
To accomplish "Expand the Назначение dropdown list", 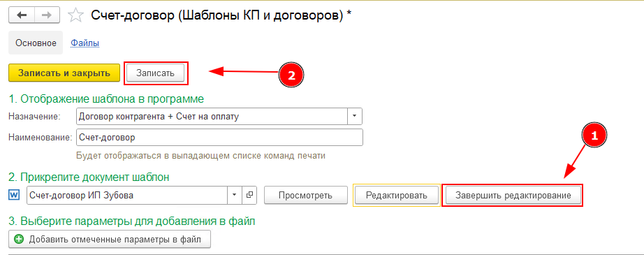I will coord(355,116).
